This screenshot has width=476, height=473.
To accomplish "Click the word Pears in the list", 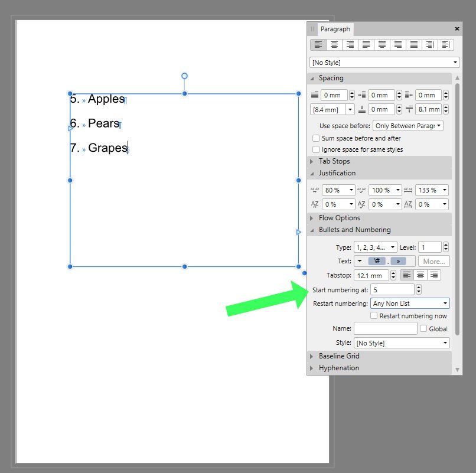I will pyautogui.click(x=103, y=123).
